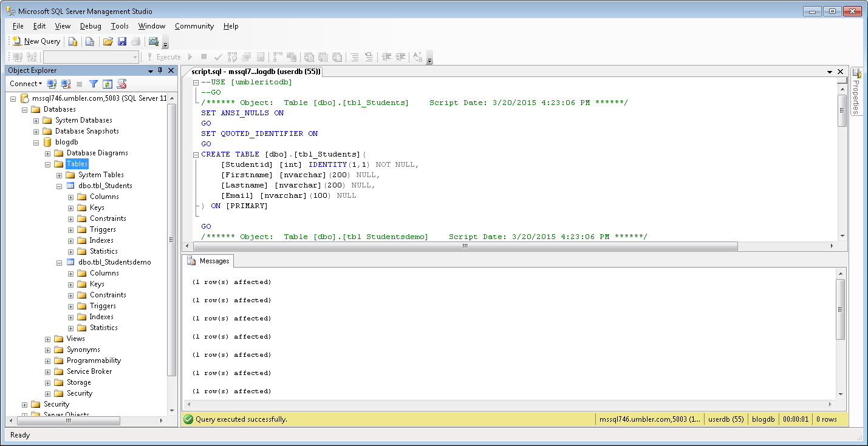
Task: Click the Stop icon in Object Explorer toolbar
Action: pyautogui.click(x=80, y=84)
